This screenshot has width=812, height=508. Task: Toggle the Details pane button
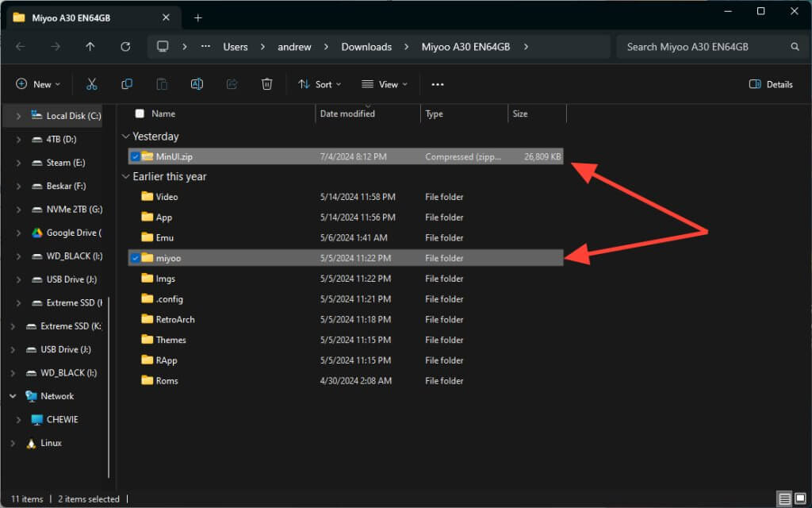(771, 84)
